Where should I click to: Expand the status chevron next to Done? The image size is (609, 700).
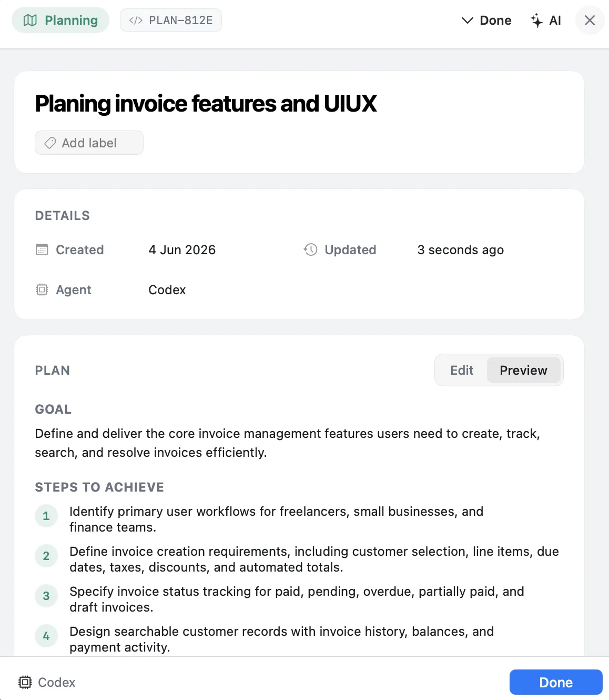(468, 21)
